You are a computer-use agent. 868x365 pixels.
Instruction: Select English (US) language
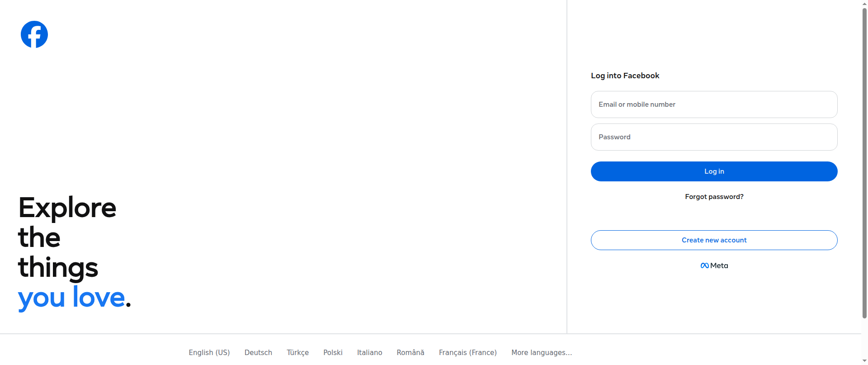(209, 352)
